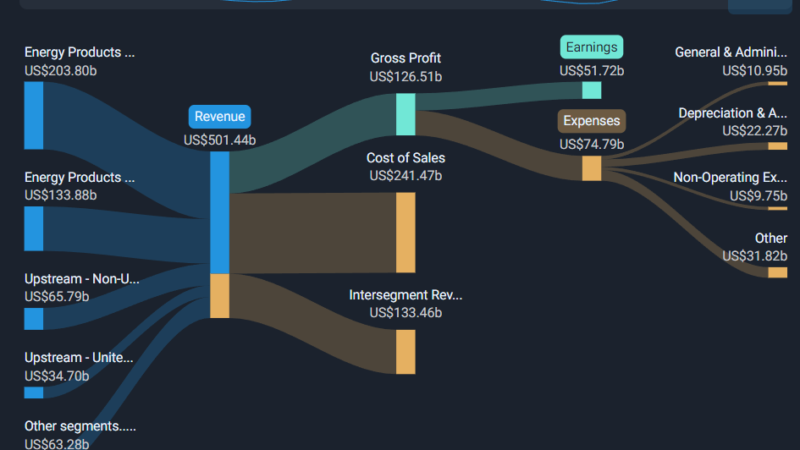Screen dimensions: 800x450
Task: Click the 'US$241.47b' value
Action: 406,176
